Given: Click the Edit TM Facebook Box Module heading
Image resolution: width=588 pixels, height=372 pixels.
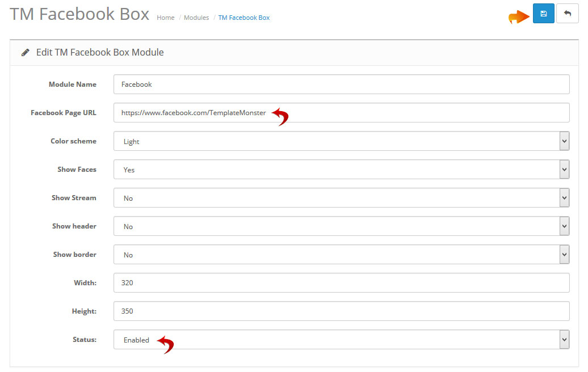Looking at the screenshot, I should [100, 52].
